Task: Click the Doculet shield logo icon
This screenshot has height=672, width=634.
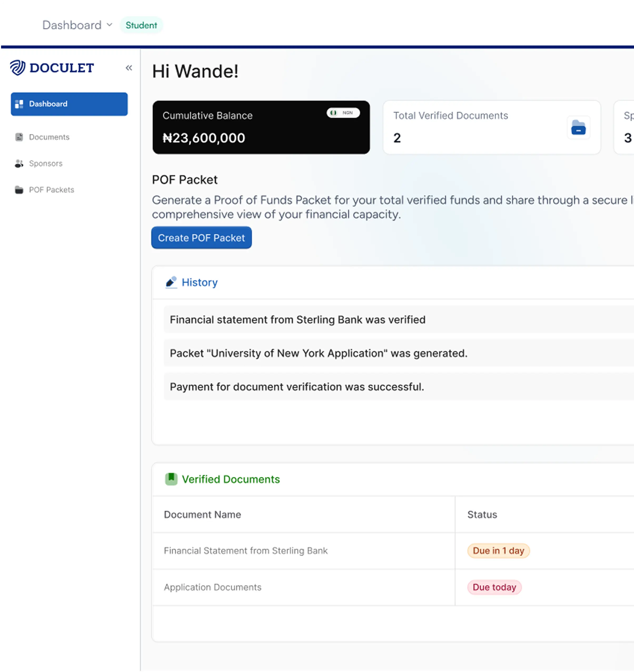Action: coord(17,68)
